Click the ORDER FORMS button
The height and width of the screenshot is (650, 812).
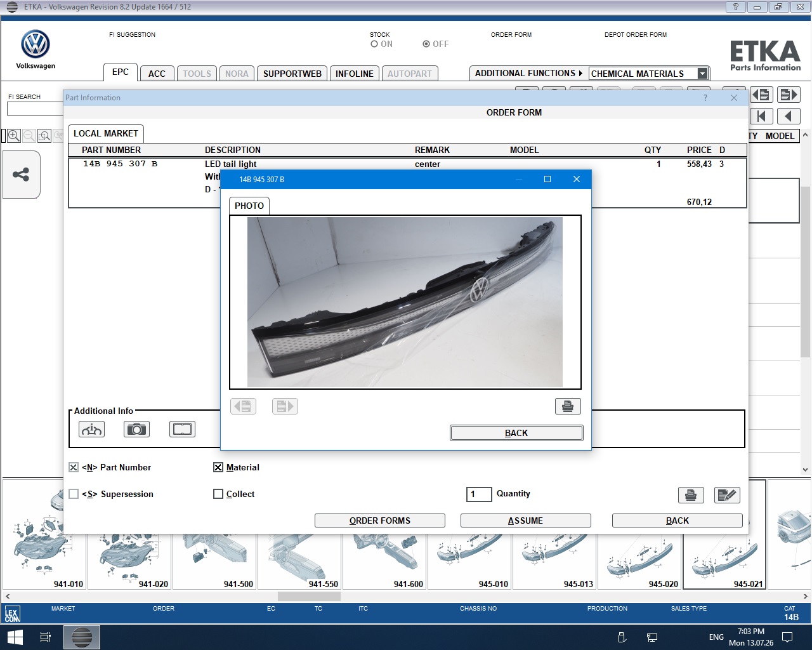pyautogui.click(x=380, y=521)
